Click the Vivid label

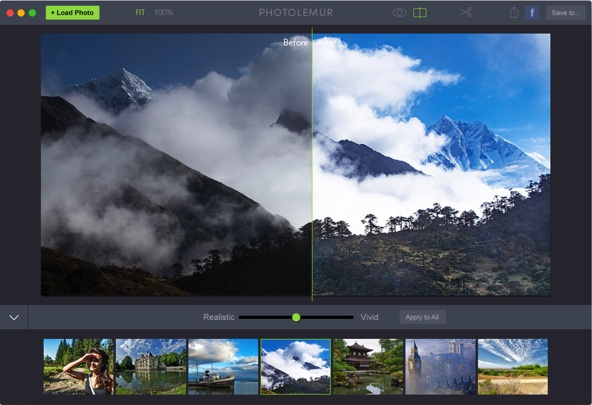[x=369, y=317]
